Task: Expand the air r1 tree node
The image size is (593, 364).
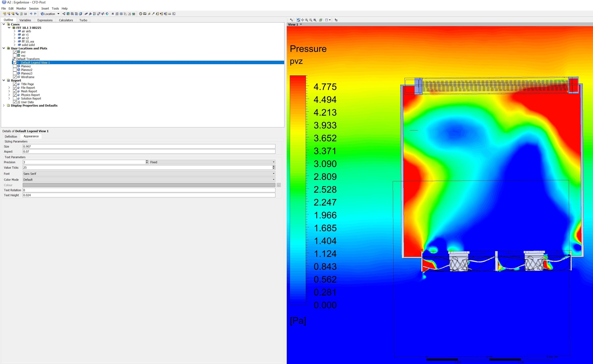Action: pyautogui.click(x=14, y=35)
